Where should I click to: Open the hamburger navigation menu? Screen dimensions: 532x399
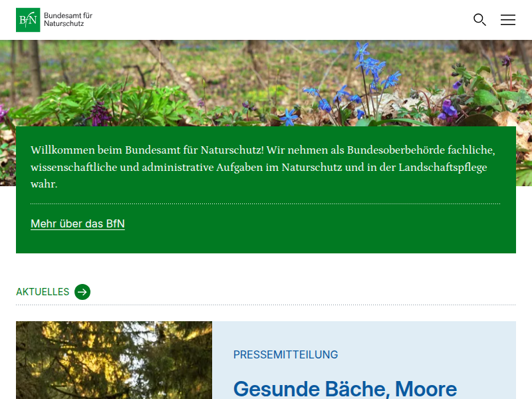[x=508, y=20]
